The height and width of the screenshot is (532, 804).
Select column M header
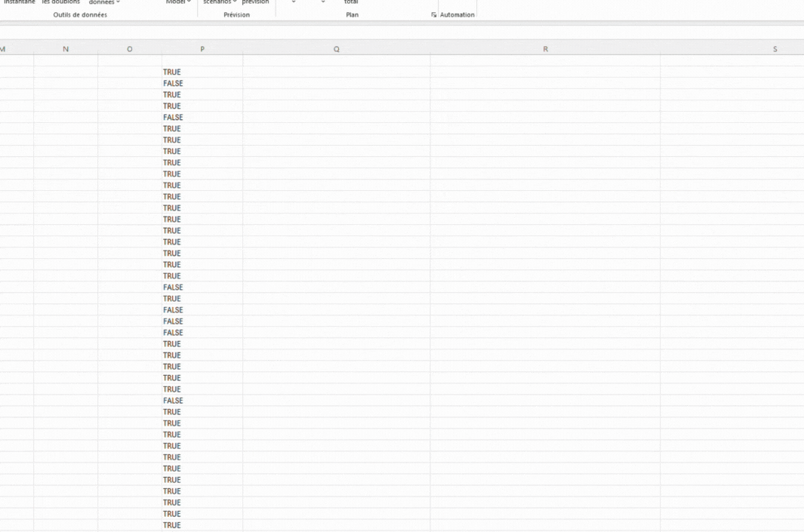(x=4, y=49)
